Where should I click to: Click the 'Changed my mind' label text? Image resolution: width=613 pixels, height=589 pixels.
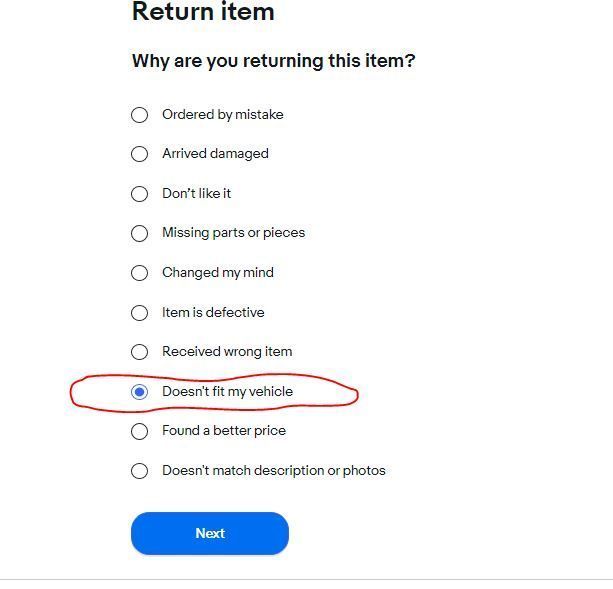point(217,273)
